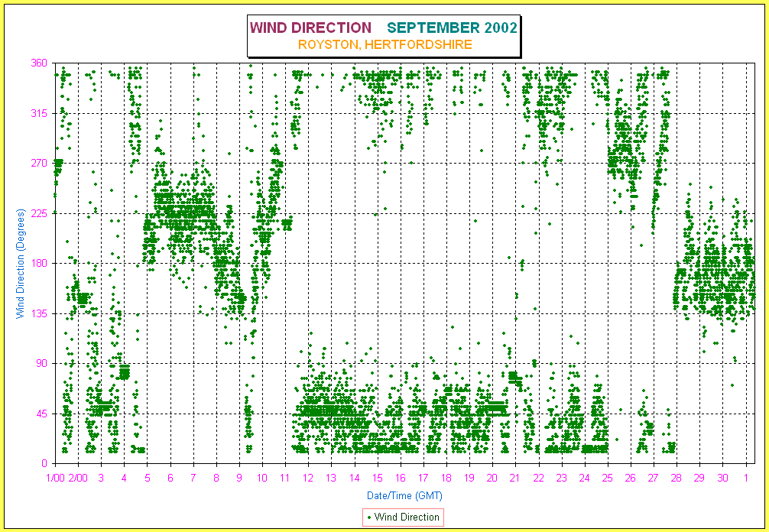This screenshot has height=532, width=769.
Task: Click day 25 on the x-axis
Action: click(x=608, y=478)
